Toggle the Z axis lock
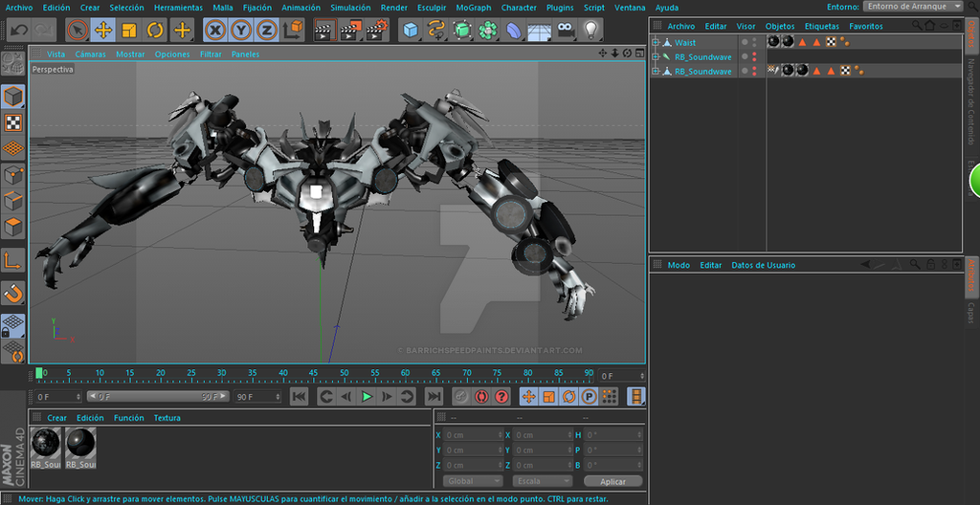The width and height of the screenshot is (980, 505). tap(267, 30)
